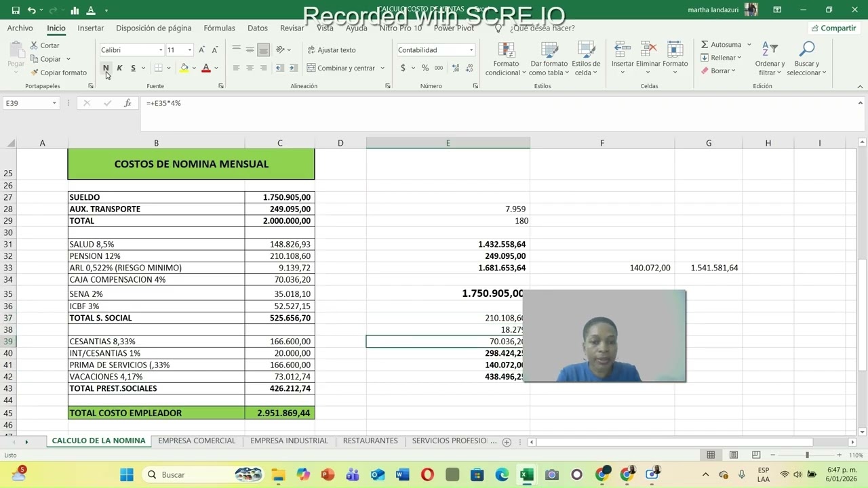
Task: Click the Undo arrow icon
Action: [x=31, y=10]
